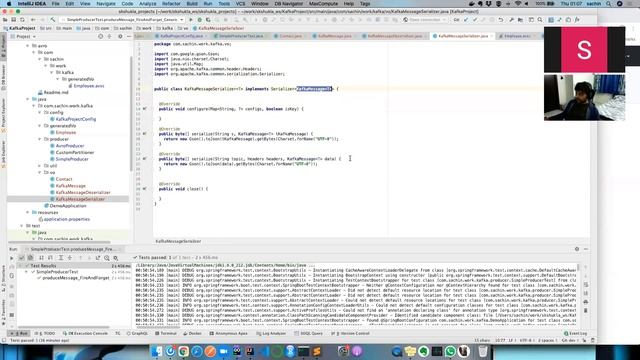640x360 pixels.
Task: Click the export test results icon
Action: tap(98, 258)
